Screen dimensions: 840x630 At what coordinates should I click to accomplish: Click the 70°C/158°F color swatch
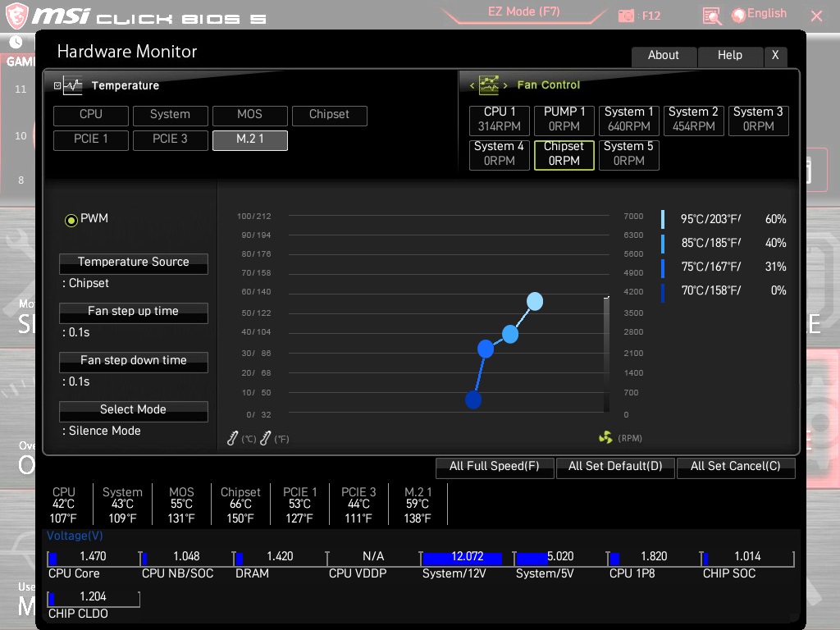pos(663,291)
